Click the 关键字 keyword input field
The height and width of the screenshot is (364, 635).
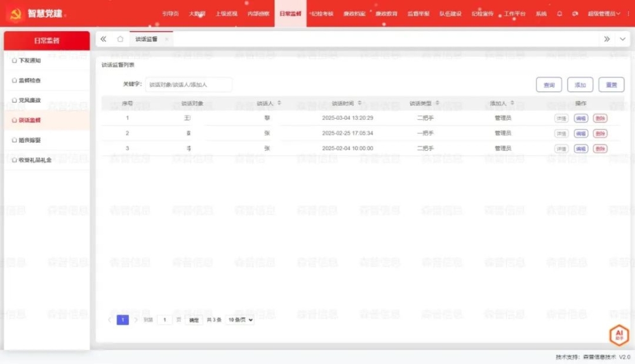pyautogui.click(x=189, y=85)
